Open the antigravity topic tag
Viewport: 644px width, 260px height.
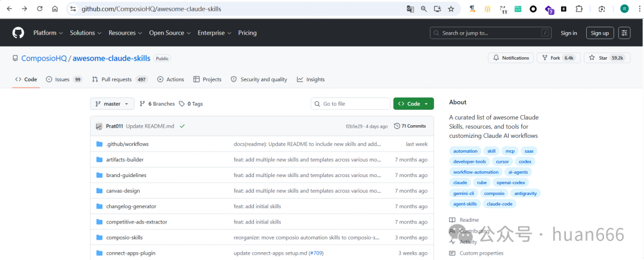pyautogui.click(x=525, y=193)
